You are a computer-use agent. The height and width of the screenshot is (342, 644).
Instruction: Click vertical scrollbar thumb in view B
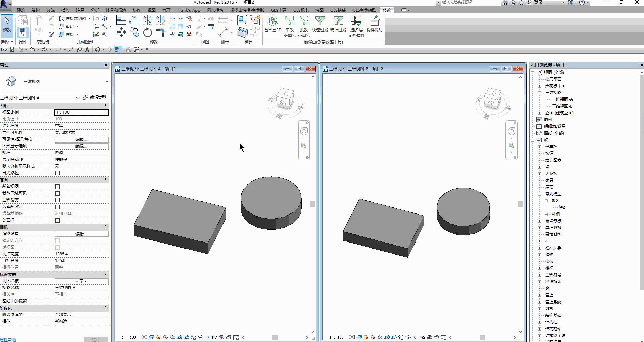pos(520,204)
